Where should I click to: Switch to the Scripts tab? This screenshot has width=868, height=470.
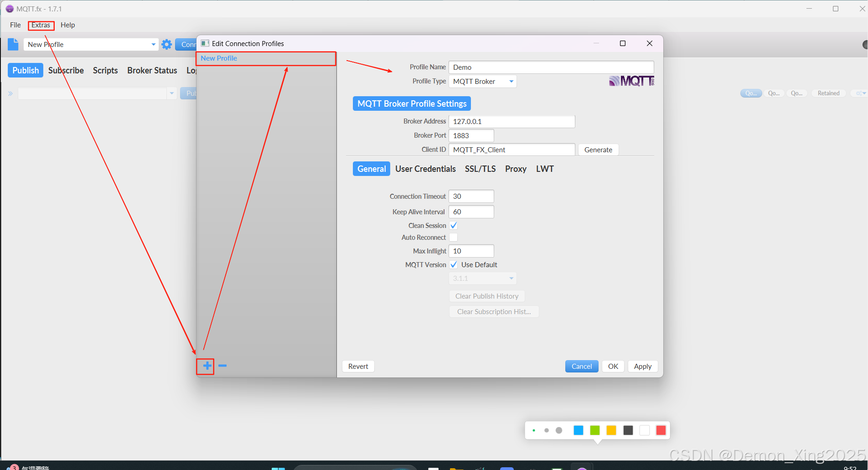click(105, 70)
